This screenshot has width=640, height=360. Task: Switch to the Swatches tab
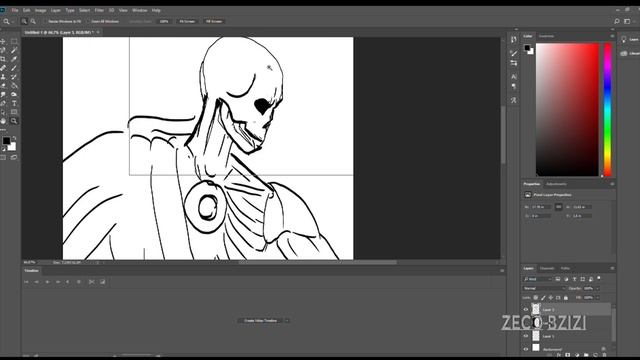pos(546,36)
